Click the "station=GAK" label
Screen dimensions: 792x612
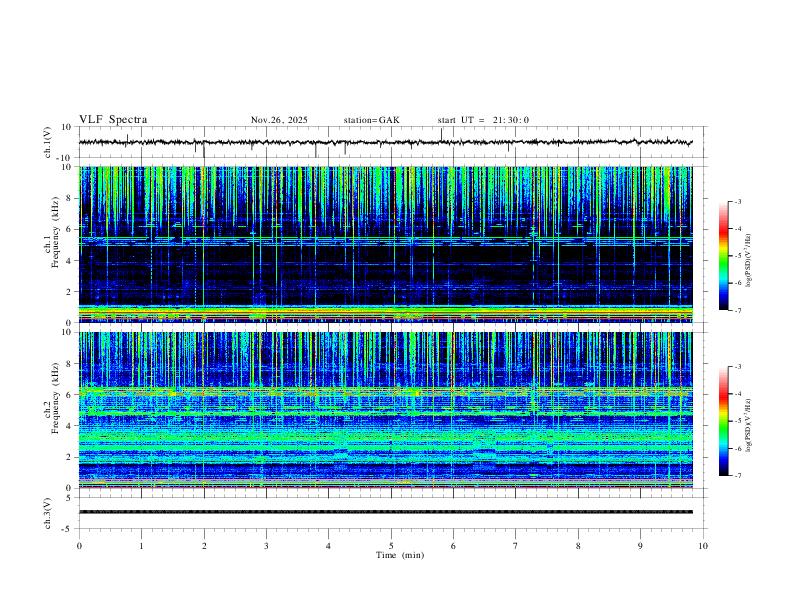point(371,120)
